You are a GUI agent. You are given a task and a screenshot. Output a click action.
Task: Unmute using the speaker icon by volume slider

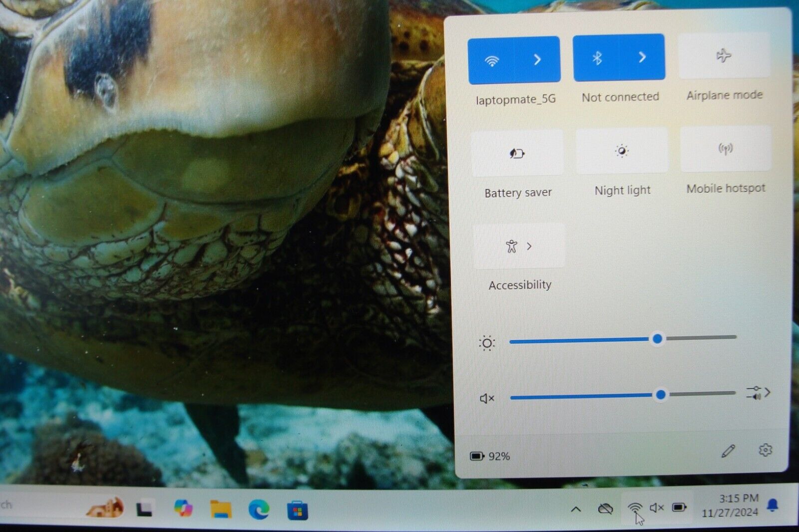[486, 398]
